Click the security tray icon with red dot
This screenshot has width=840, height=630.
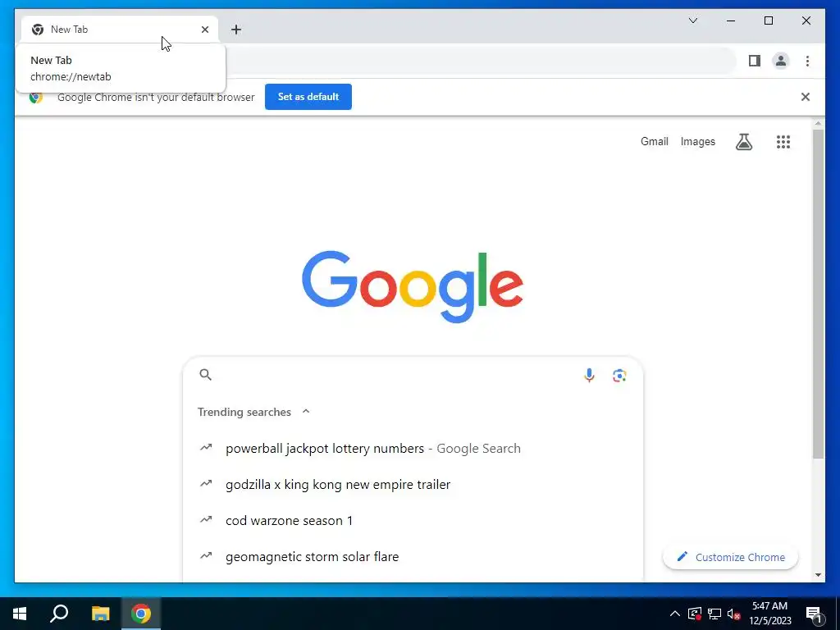(x=695, y=614)
